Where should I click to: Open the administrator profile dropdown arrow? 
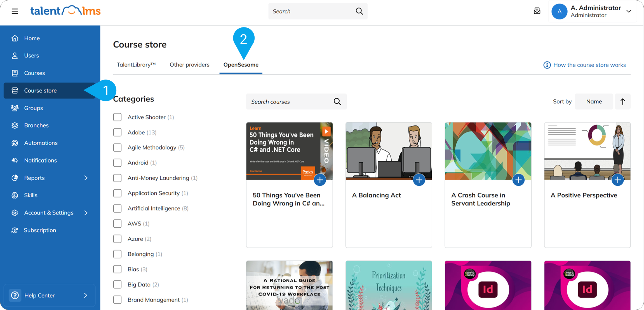tap(629, 11)
